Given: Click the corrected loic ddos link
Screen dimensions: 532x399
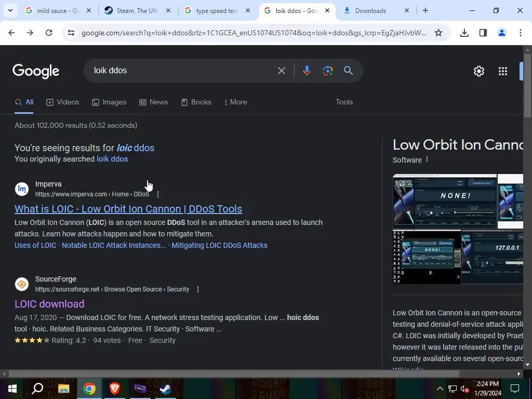Looking at the screenshot, I should [136, 148].
